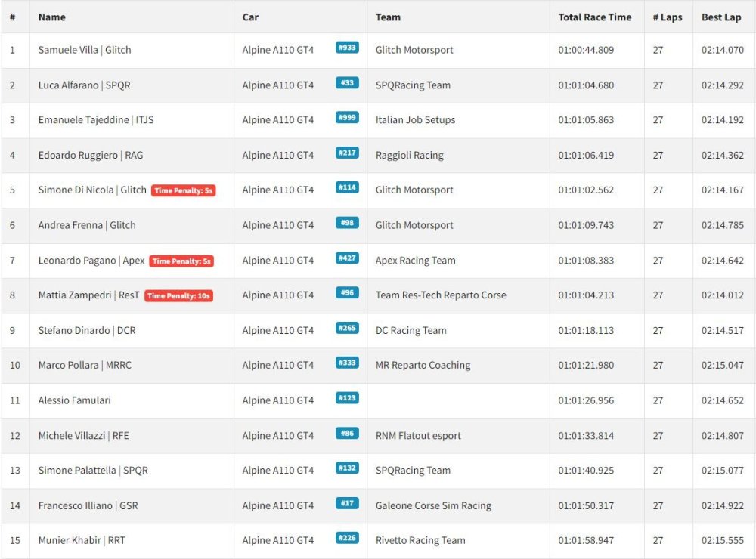756x559 pixels.
Task: Click the total race time 01:00:44.809
Action: click(x=586, y=50)
